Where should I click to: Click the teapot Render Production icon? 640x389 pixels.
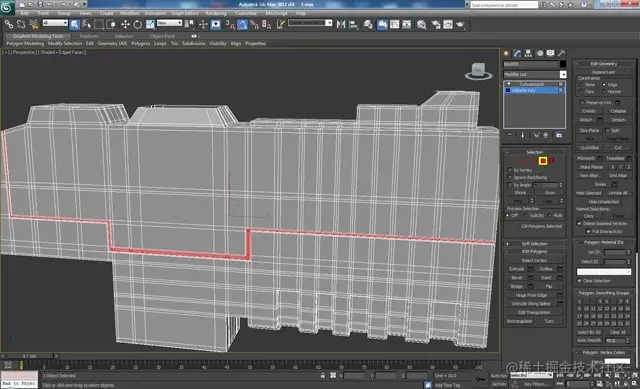460,24
